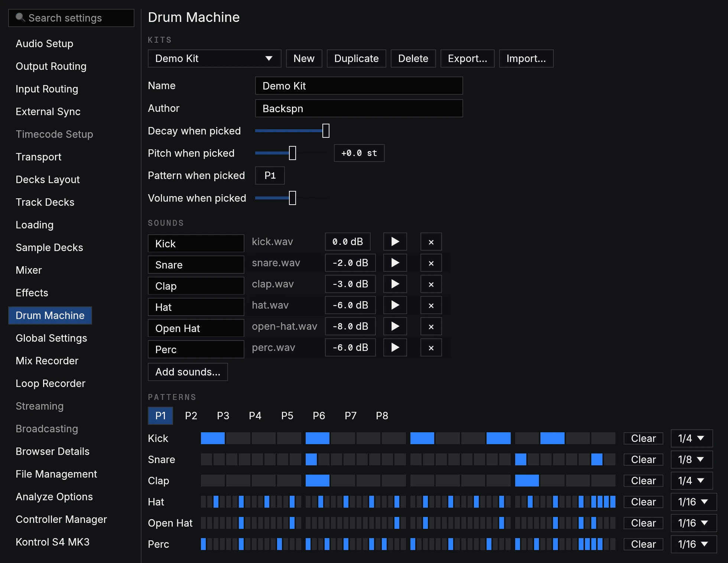Screen dimensions: 728x563
Task: Audition the Clap sound
Action: 395,284
